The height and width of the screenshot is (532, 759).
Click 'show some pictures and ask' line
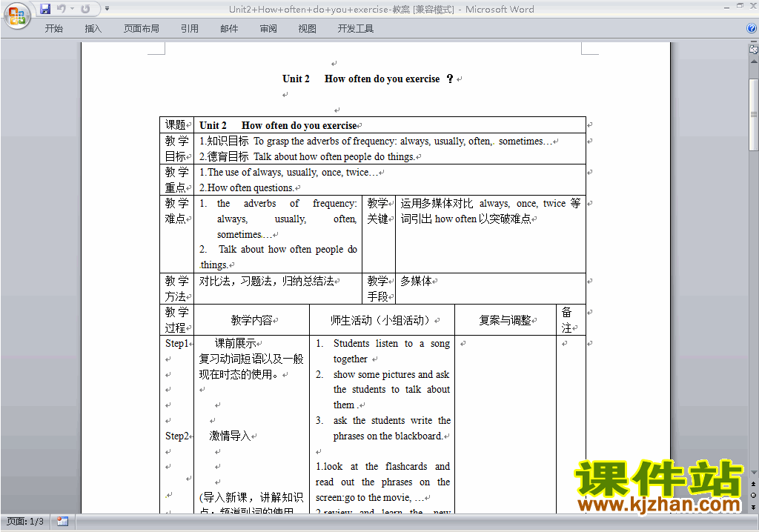point(391,374)
